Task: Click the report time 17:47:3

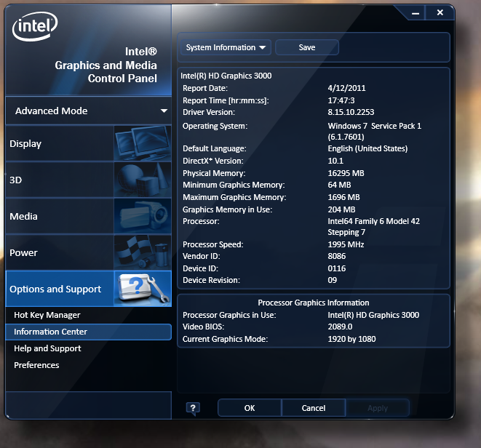Action: pyautogui.click(x=341, y=100)
